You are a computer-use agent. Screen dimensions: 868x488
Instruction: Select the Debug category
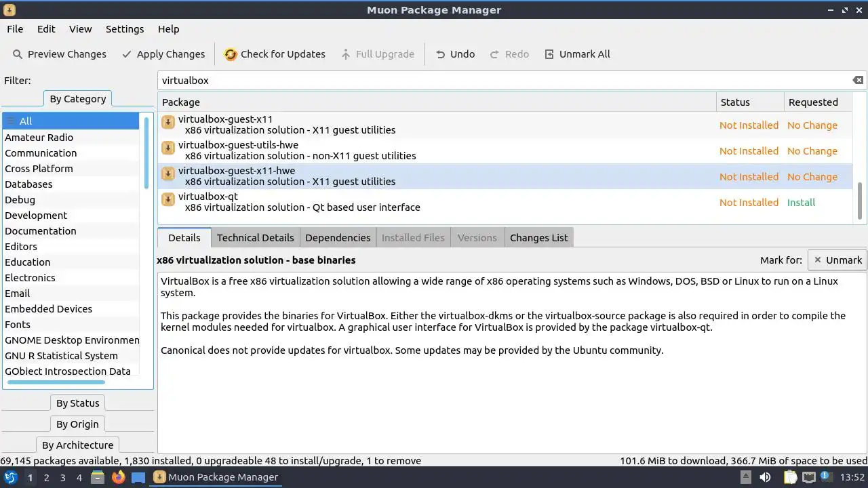(71, 200)
